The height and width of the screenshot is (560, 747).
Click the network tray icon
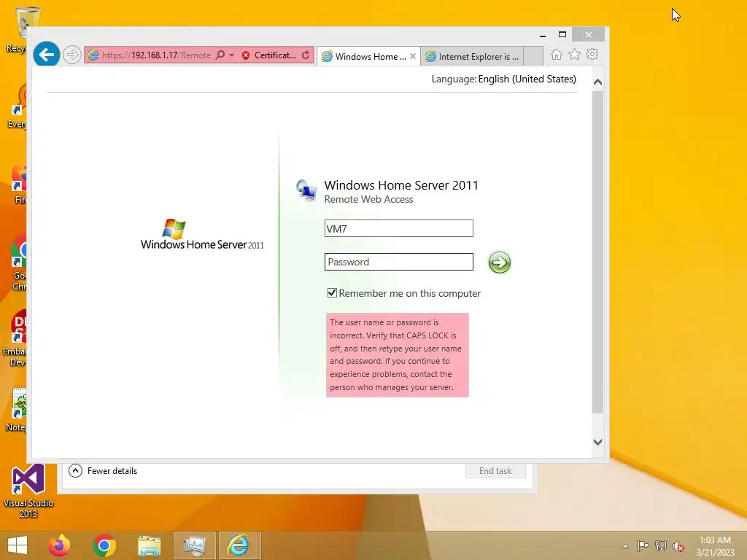661,545
